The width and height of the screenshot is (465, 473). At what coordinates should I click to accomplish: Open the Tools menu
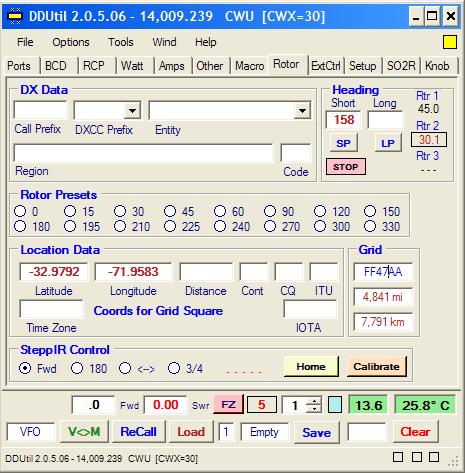point(120,42)
